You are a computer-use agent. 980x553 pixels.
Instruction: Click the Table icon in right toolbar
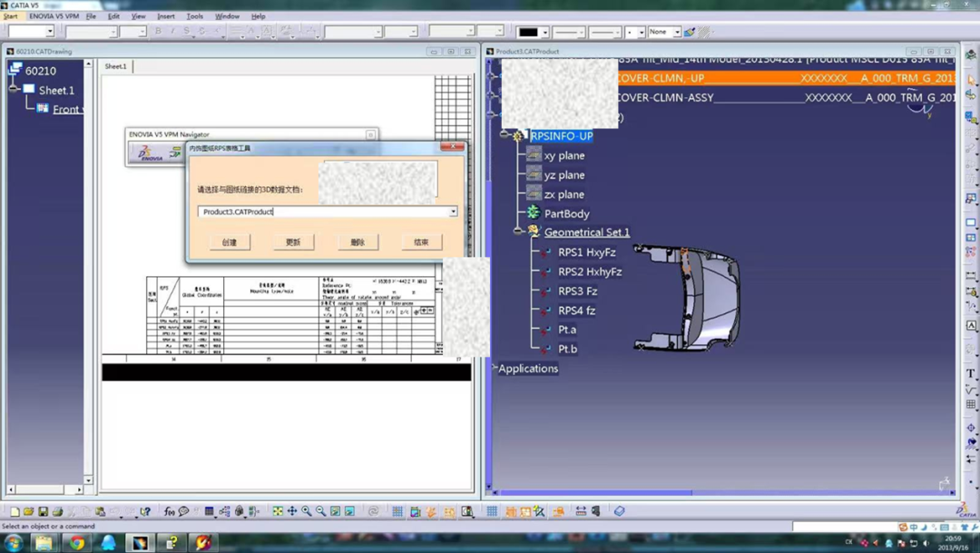(x=971, y=404)
